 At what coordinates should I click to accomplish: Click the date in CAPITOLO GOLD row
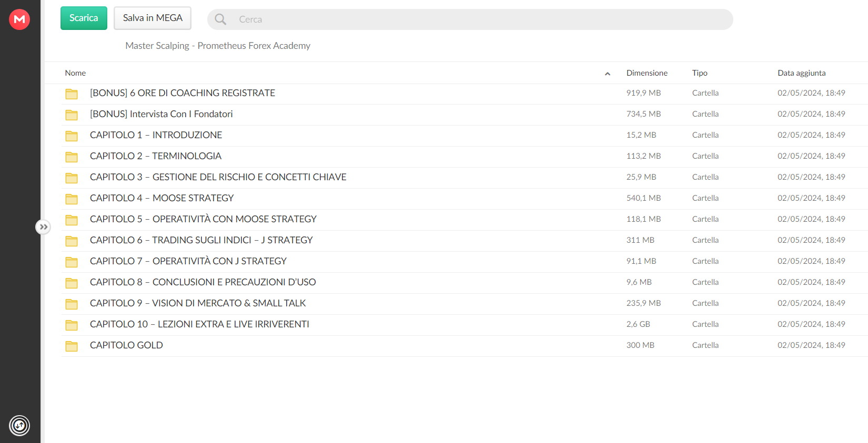[811, 345]
